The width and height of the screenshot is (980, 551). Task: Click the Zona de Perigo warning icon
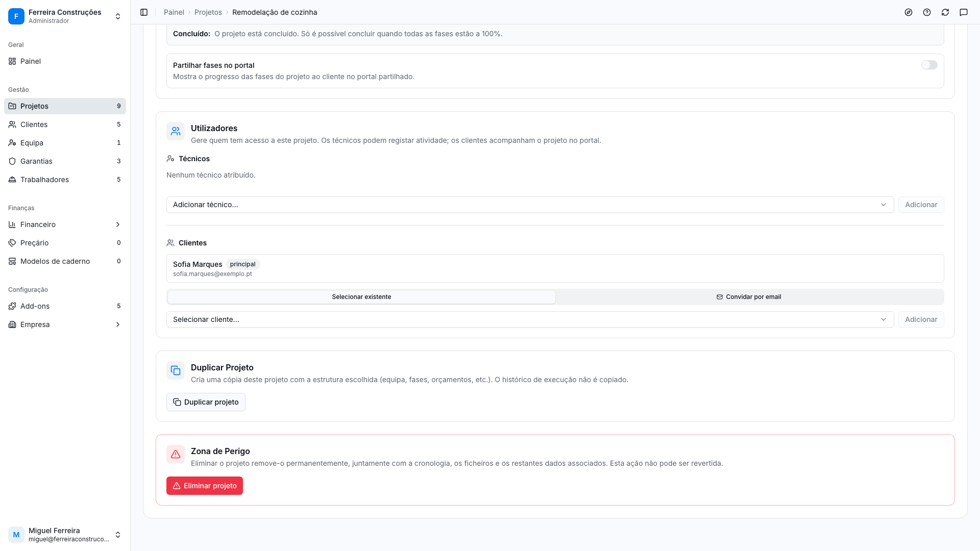176,454
